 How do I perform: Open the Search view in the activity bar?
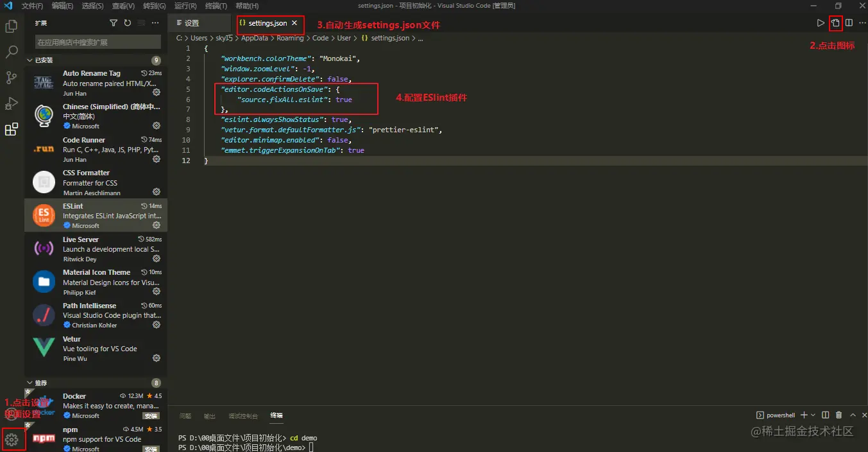pos(11,53)
